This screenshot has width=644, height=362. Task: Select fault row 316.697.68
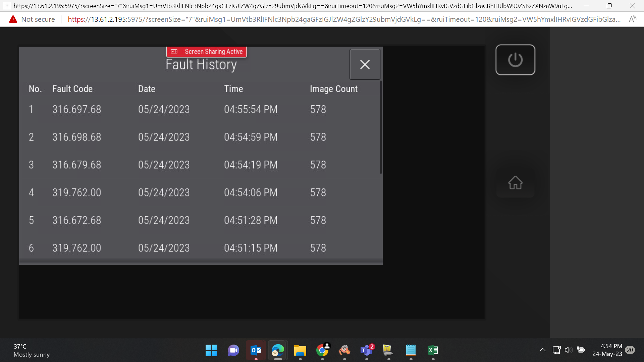(x=200, y=109)
